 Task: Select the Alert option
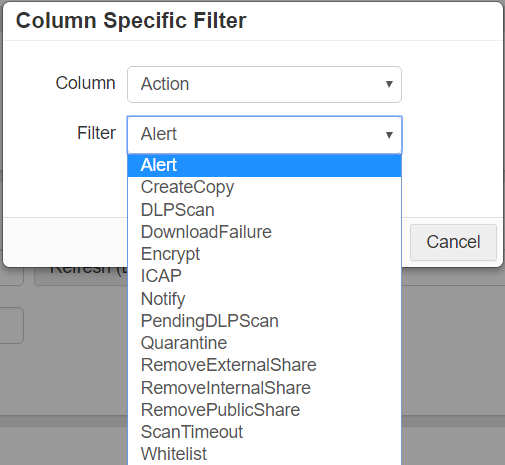click(x=264, y=165)
